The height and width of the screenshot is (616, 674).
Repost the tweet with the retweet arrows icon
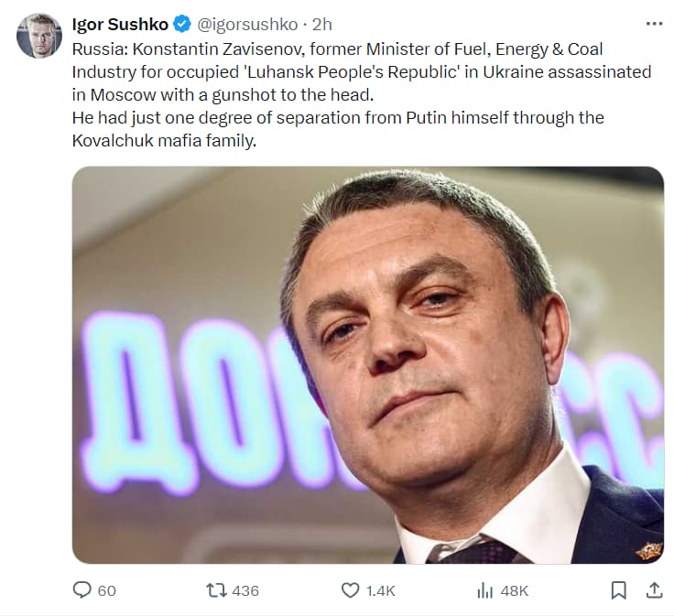[216, 590]
